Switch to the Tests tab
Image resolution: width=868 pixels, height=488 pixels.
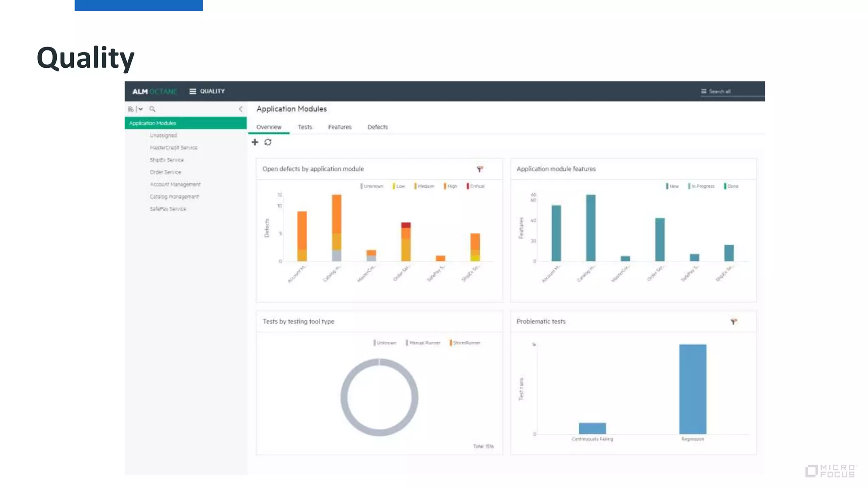pos(304,127)
